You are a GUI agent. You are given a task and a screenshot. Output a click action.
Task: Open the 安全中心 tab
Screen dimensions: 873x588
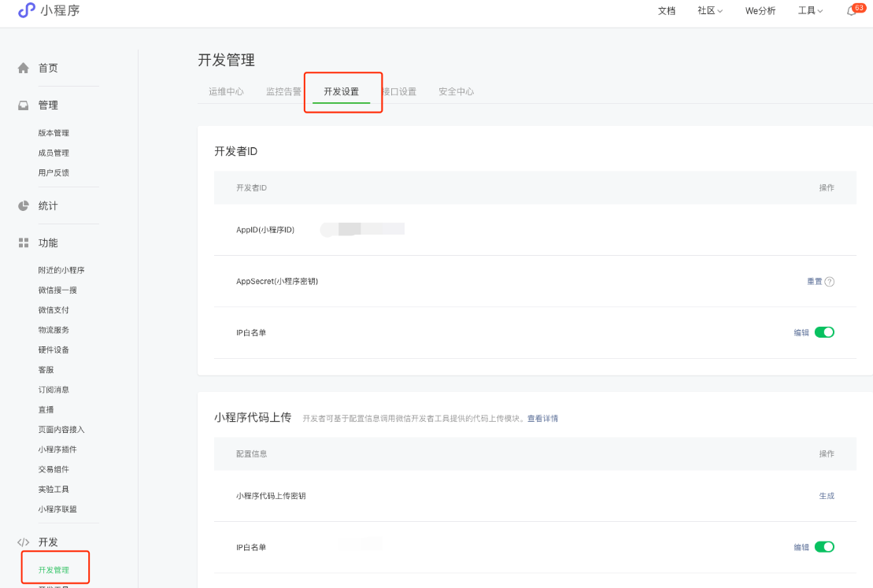456,91
